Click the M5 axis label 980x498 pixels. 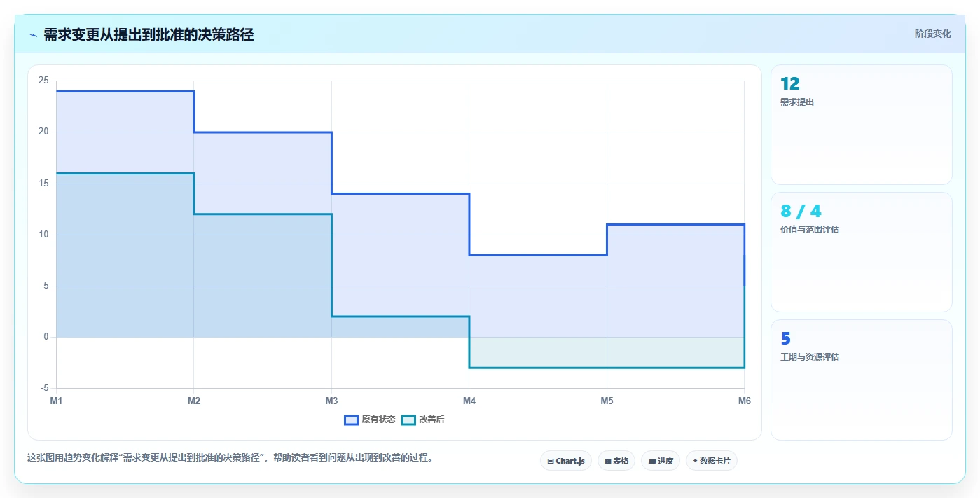pyautogui.click(x=607, y=401)
